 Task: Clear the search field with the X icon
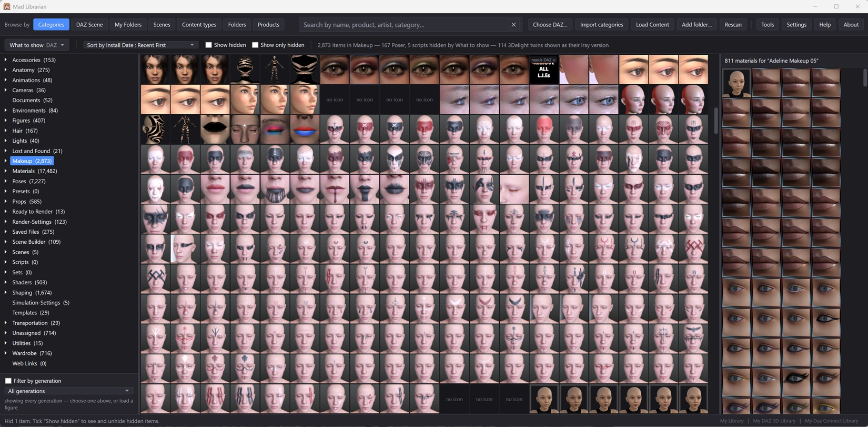click(513, 25)
